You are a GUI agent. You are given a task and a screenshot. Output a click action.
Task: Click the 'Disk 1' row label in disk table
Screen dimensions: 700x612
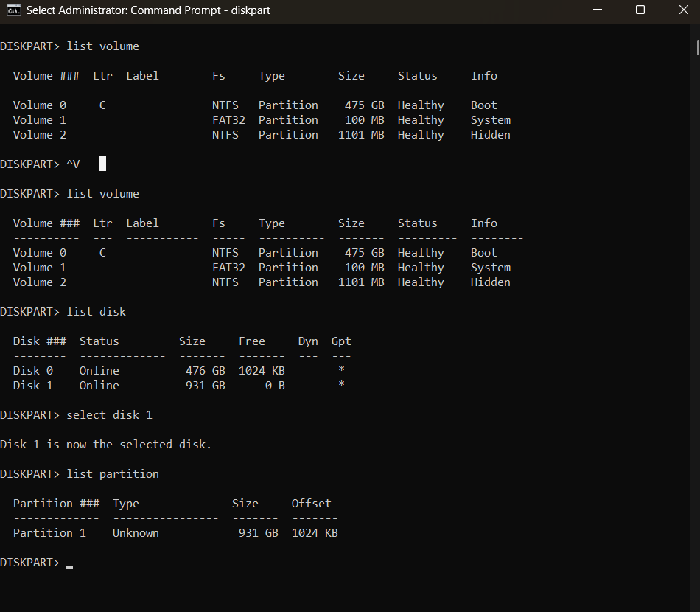pyautogui.click(x=33, y=386)
